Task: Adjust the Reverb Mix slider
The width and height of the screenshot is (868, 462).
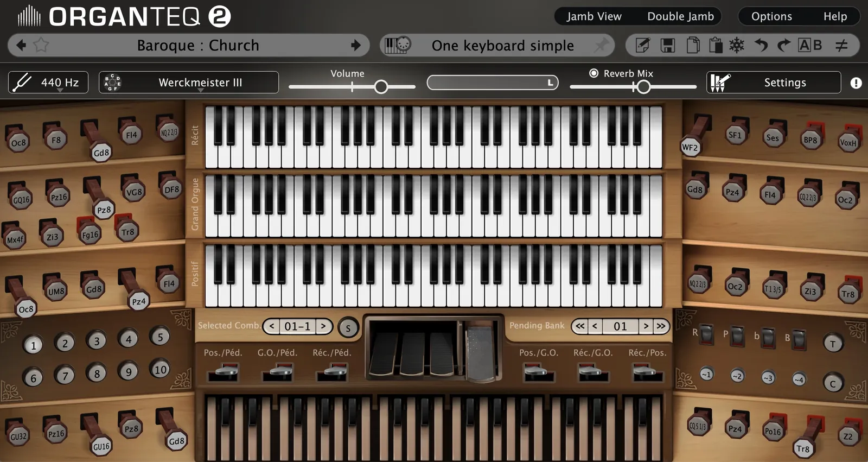Action: pos(633,87)
